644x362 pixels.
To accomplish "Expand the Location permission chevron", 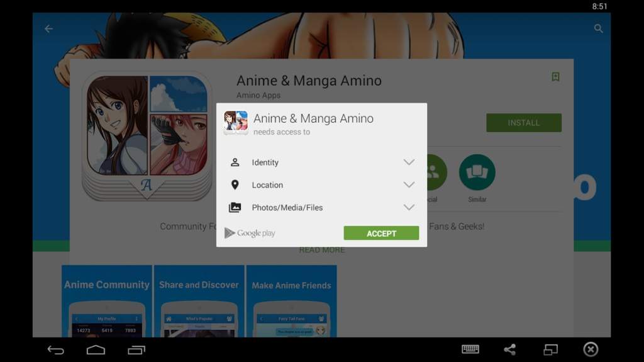I will pos(409,184).
